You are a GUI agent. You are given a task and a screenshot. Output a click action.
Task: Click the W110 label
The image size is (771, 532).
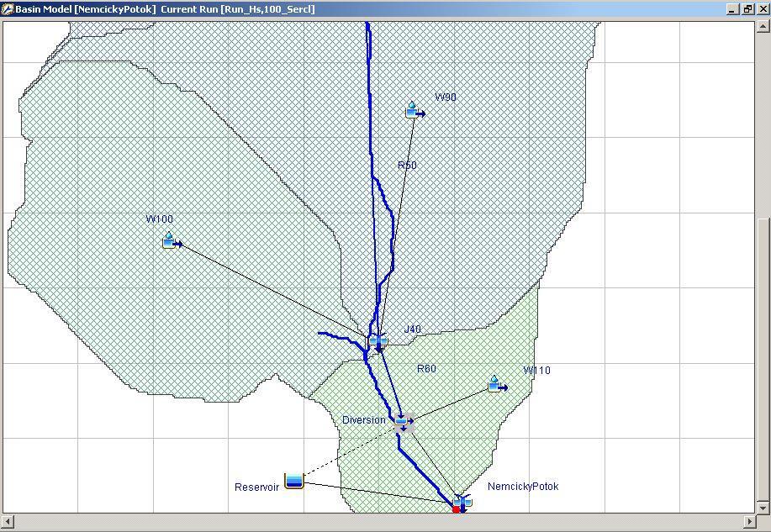click(x=537, y=371)
